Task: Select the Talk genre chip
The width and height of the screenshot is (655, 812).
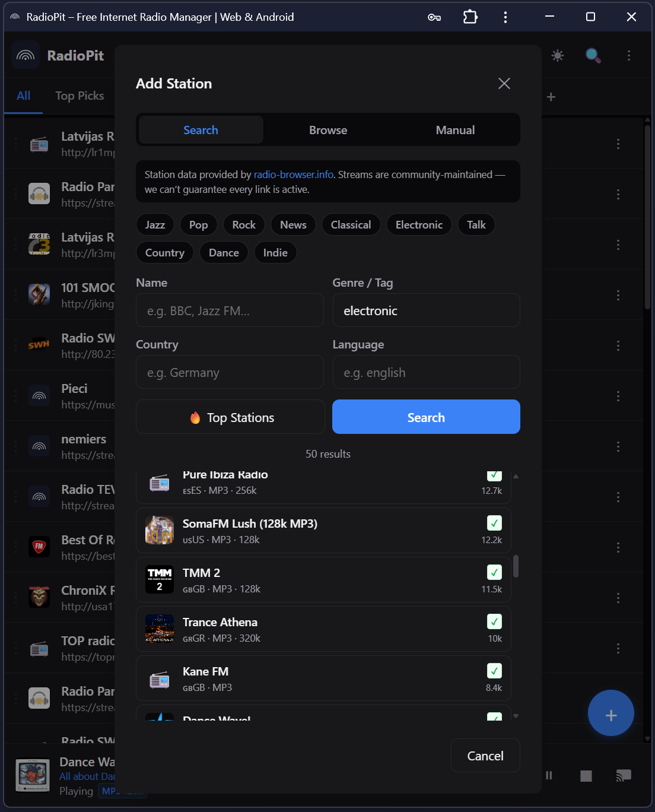Action: pyautogui.click(x=476, y=225)
